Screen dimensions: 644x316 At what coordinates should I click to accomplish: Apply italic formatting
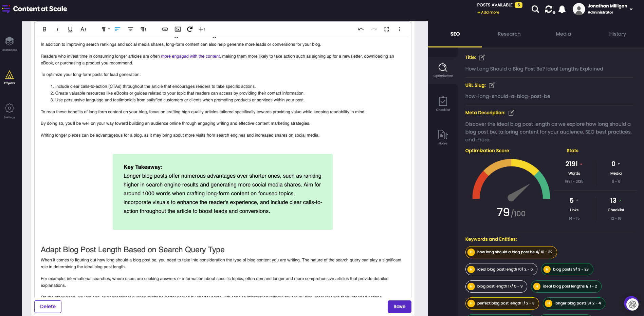(57, 29)
